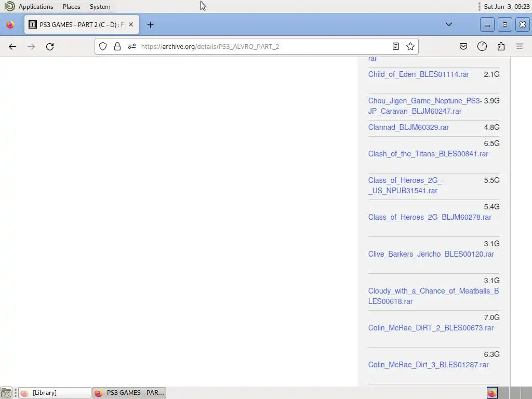Screen dimensions: 532x399
Task: Open tracking protection shield icon
Action: click(x=103, y=46)
